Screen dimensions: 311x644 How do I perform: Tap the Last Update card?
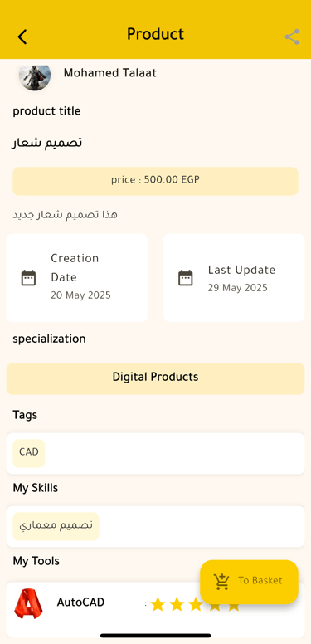234,278
